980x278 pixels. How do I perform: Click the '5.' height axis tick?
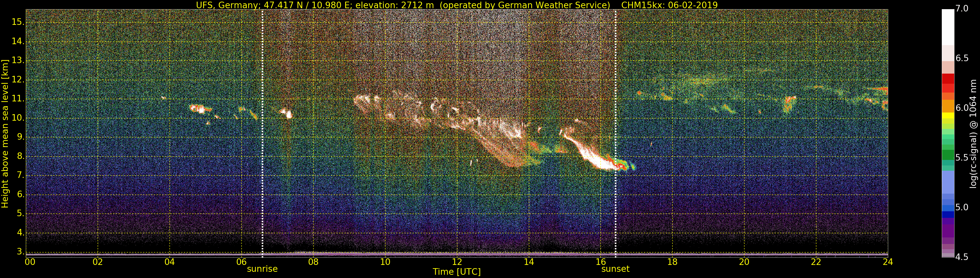pos(20,214)
